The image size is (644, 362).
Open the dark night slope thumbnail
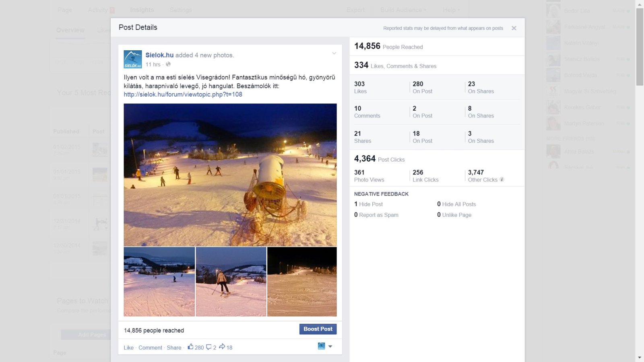302,282
